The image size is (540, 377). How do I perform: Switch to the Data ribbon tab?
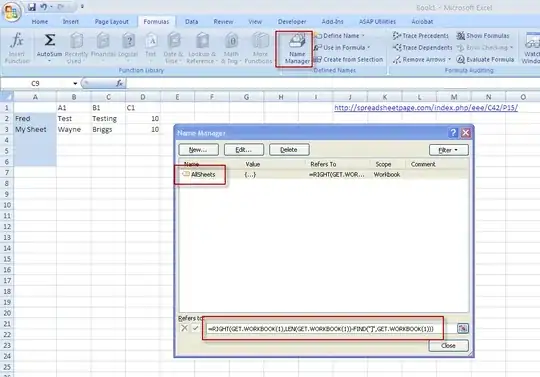(191, 22)
